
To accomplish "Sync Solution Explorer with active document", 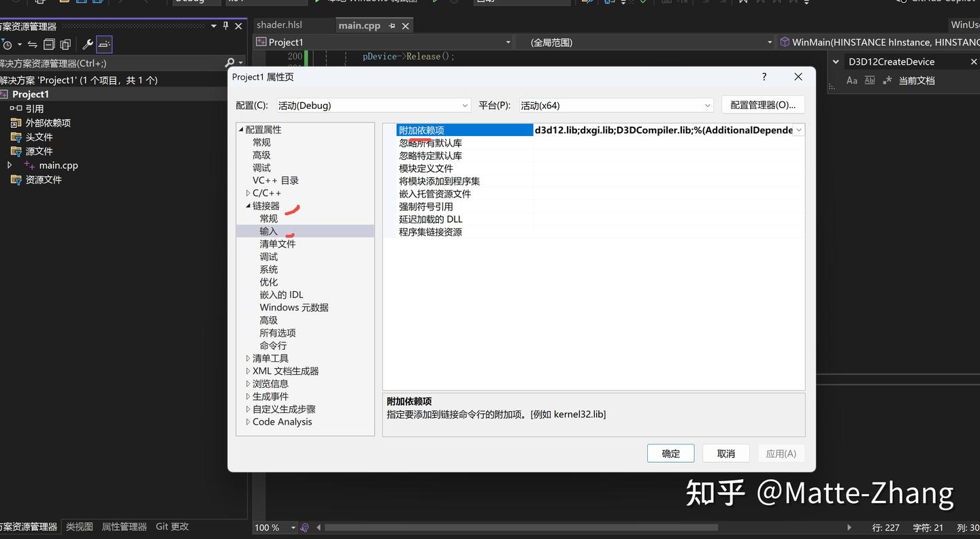I will [x=32, y=44].
